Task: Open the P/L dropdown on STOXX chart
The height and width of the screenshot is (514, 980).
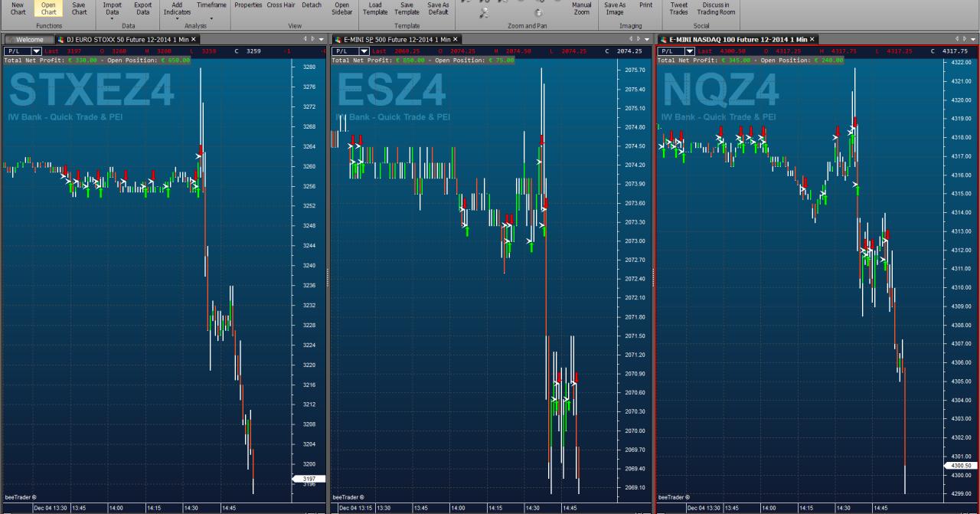Action: click(36, 51)
